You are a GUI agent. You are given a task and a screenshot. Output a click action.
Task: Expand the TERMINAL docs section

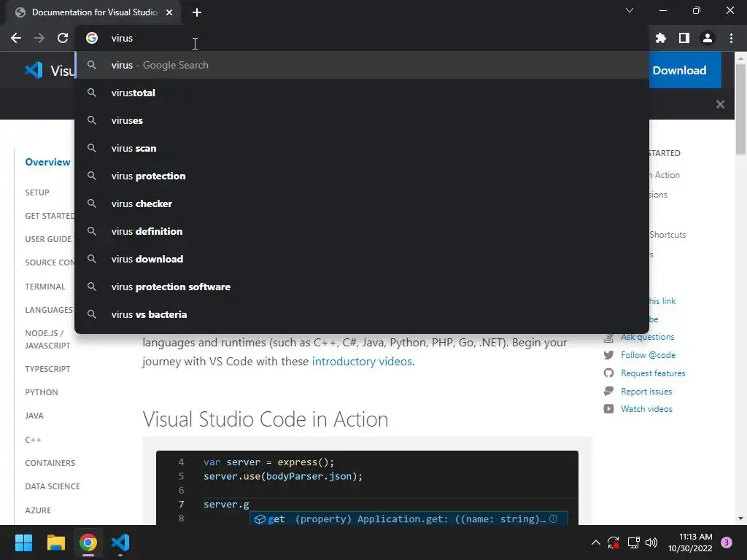point(45,286)
